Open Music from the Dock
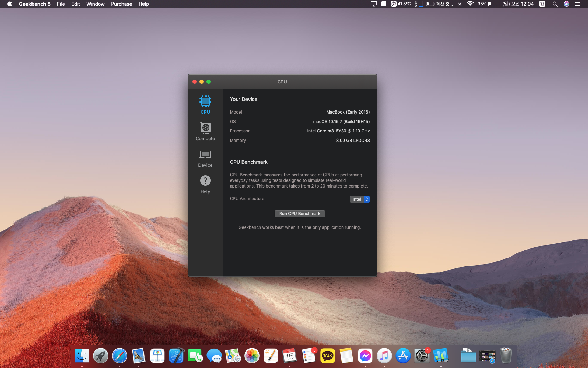Viewport: 588px width, 368px height. [x=384, y=356]
